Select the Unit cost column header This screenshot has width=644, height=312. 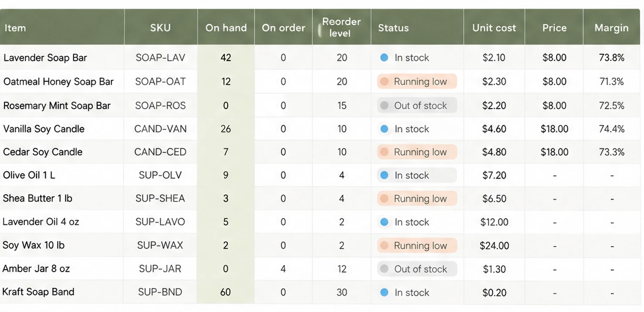pyautogui.click(x=494, y=28)
